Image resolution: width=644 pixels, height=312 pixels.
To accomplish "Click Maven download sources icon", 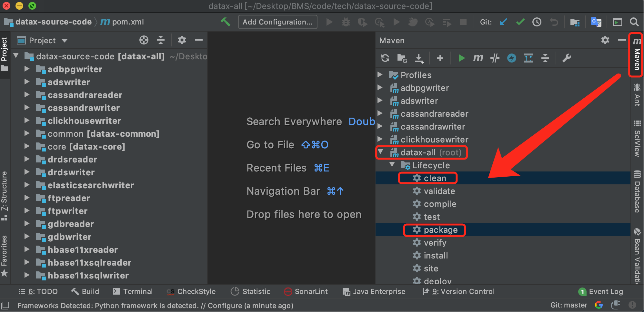I will 419,58.
